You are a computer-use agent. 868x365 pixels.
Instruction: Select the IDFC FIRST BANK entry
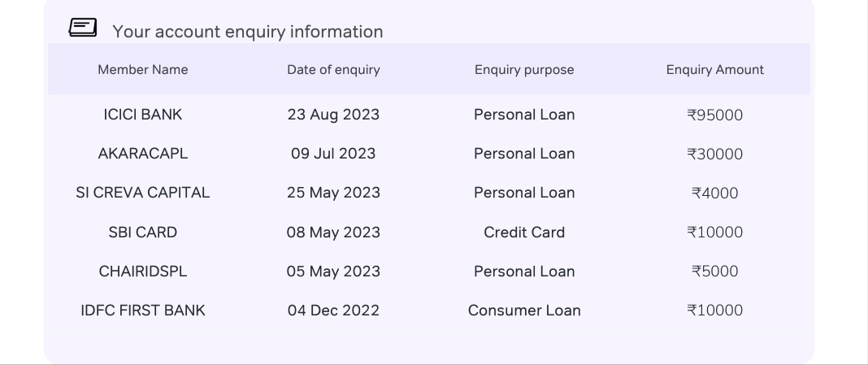point(143,311)
